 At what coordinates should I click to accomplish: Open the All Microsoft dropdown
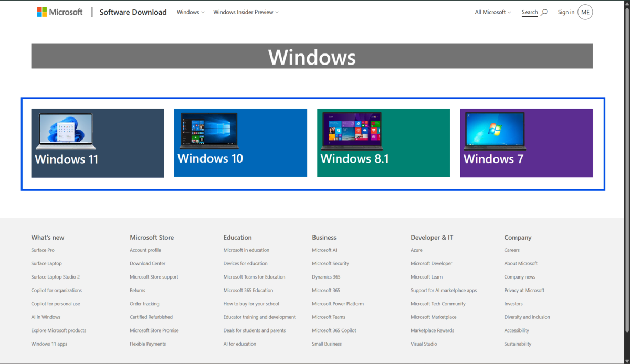coord(492,12)
